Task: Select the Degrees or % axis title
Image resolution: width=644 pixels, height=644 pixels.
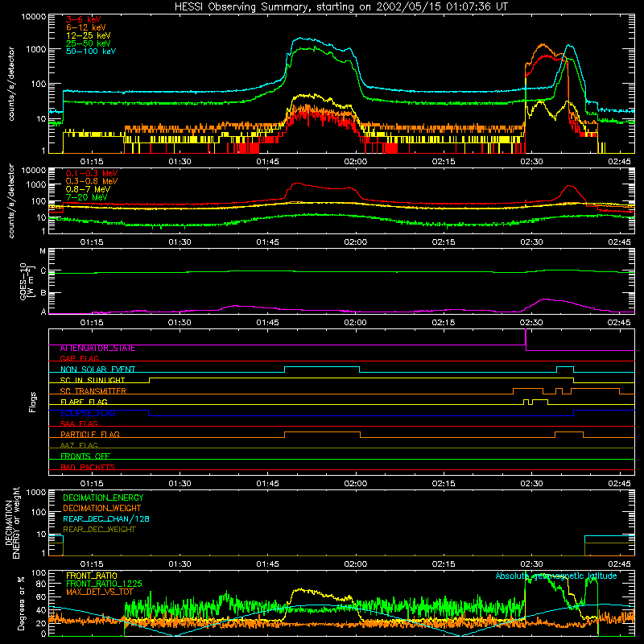Action: click(x=21, y=604)
